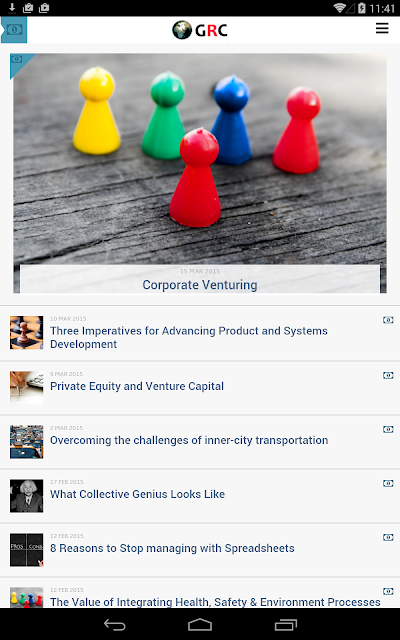Tap the Android home navigation button
This screenshot has width=400, height=640.
tap(200, 624)
